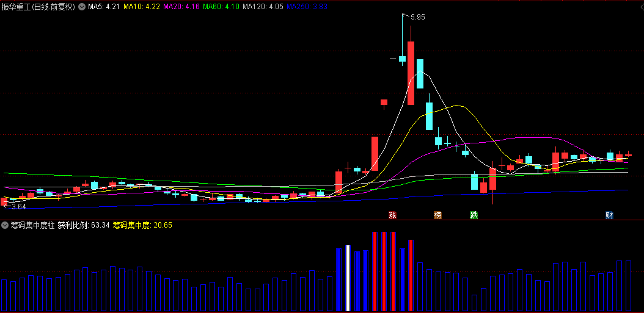Click the white bar in concentration histogram
644x313 pixels.
tap(348, 278)
